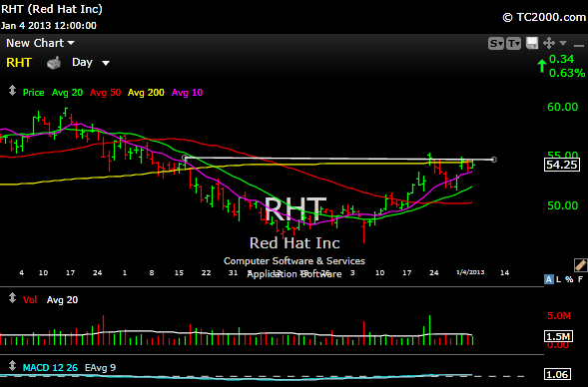This screenshot has height=387, width=588.
Task: Select the MACD 12 26 label
Action: pos(50,367)
